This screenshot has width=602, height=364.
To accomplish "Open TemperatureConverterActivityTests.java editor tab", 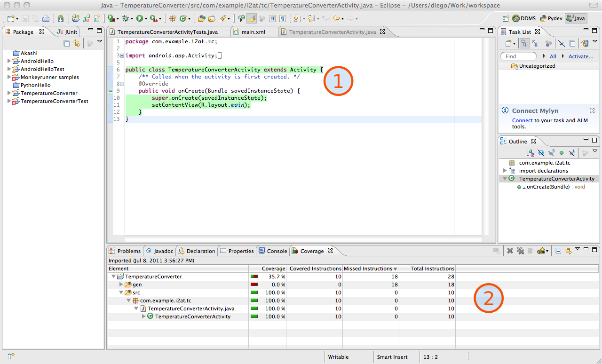I will pyautogui.click(x=167, y=32).
